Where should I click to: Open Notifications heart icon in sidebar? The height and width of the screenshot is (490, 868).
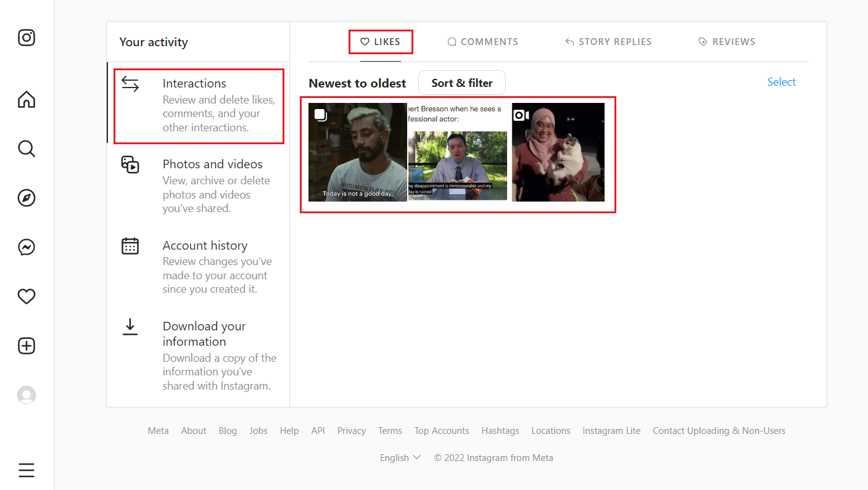tap(27, 296)
